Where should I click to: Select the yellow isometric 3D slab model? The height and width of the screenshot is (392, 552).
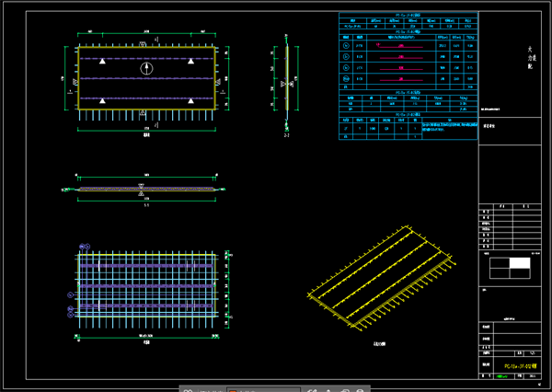(x=382, y=279)
